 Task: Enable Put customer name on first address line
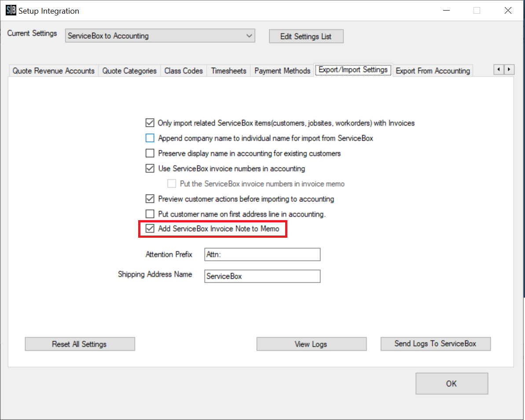(150, 214)
